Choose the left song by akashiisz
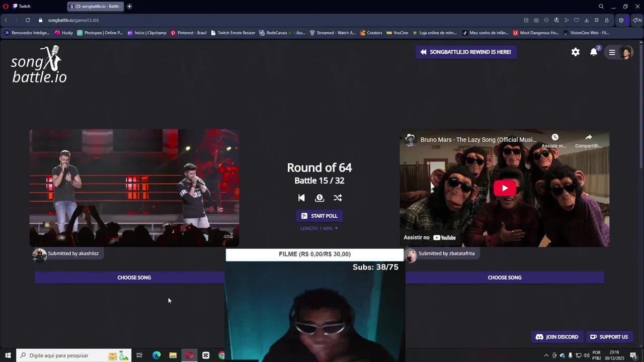 (134, 278)
